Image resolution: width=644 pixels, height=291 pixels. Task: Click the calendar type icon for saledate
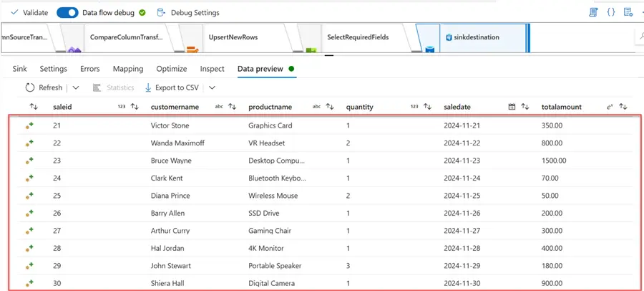point(512,107)
